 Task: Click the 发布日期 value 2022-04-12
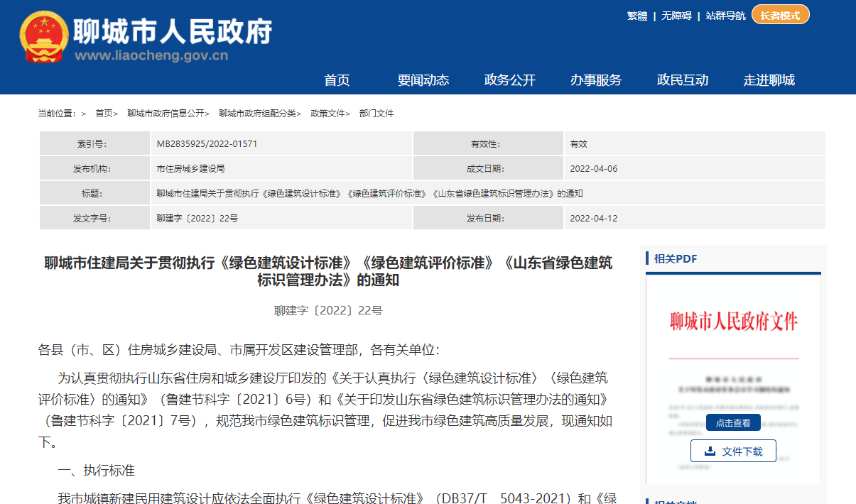click(594, 219)
